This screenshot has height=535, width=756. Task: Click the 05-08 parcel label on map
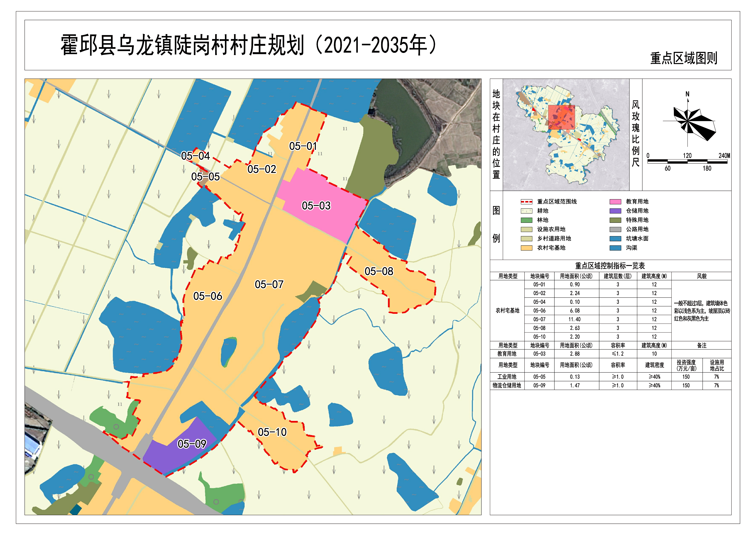click(379, 271)
